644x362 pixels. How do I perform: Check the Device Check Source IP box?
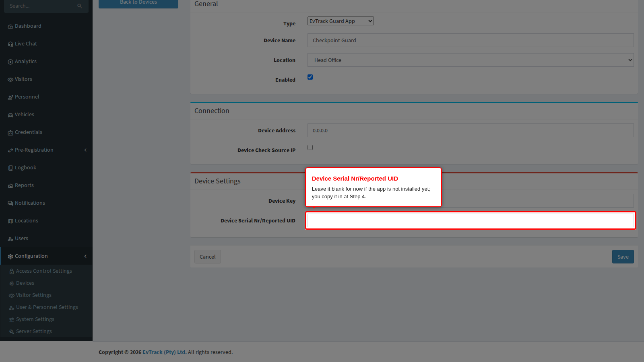point(310,148)
